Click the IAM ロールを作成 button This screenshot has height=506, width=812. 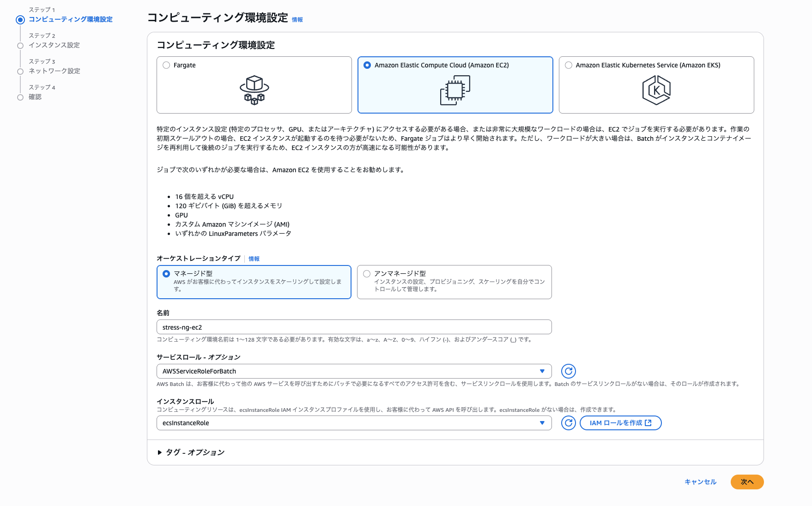[620, 423]
